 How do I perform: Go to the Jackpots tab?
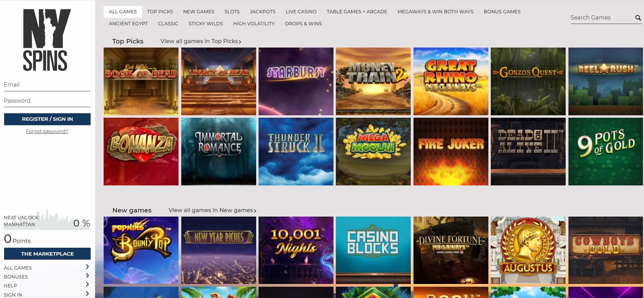click(x=263, y=12)
